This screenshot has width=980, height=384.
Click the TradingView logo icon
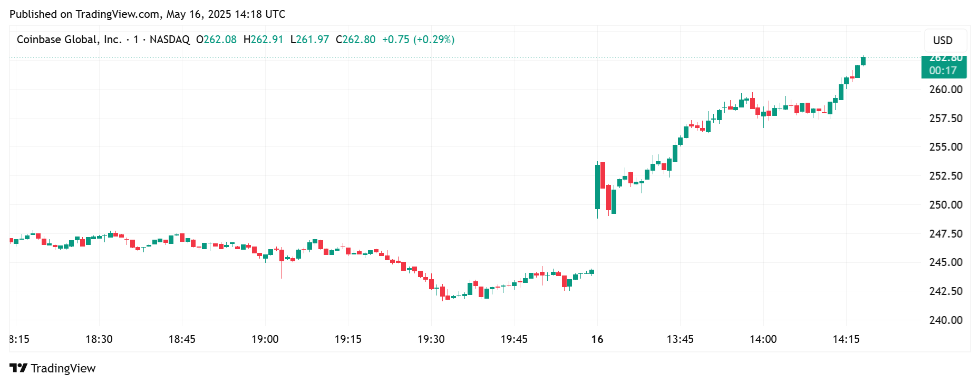tap(18, 368)
